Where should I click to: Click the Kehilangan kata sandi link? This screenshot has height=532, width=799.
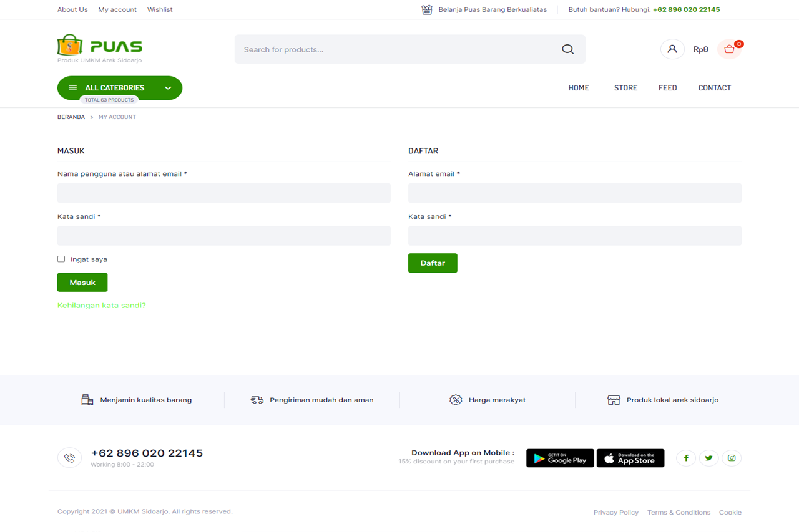pyautogui.click(x=101, y=306)
